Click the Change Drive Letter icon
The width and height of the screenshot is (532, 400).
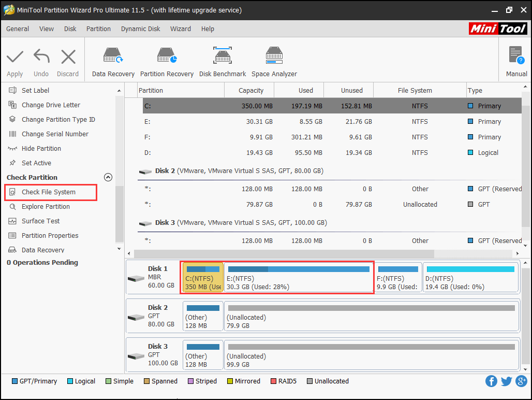click(x=12, y=105)
